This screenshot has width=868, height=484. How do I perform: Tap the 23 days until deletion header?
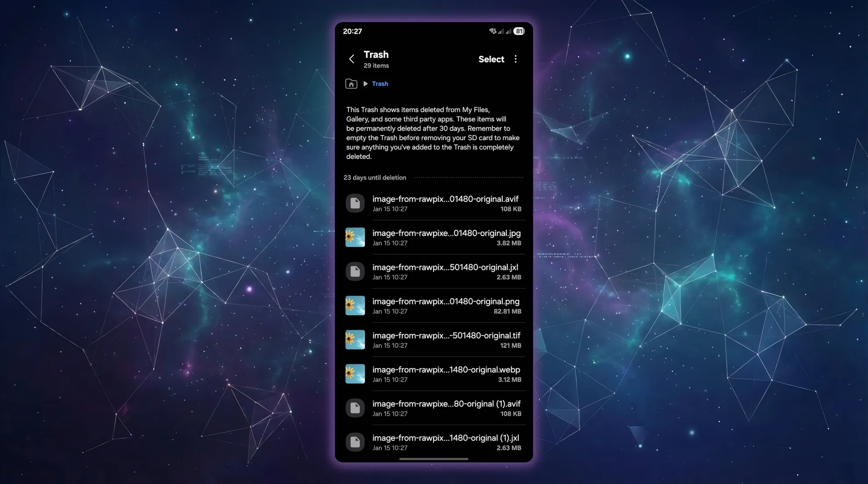pos(375,178)
